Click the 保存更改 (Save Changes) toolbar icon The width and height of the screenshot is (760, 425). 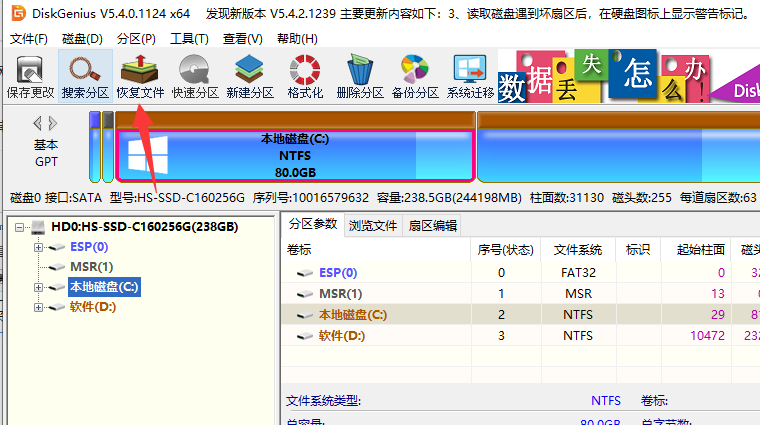click(30, 76)
